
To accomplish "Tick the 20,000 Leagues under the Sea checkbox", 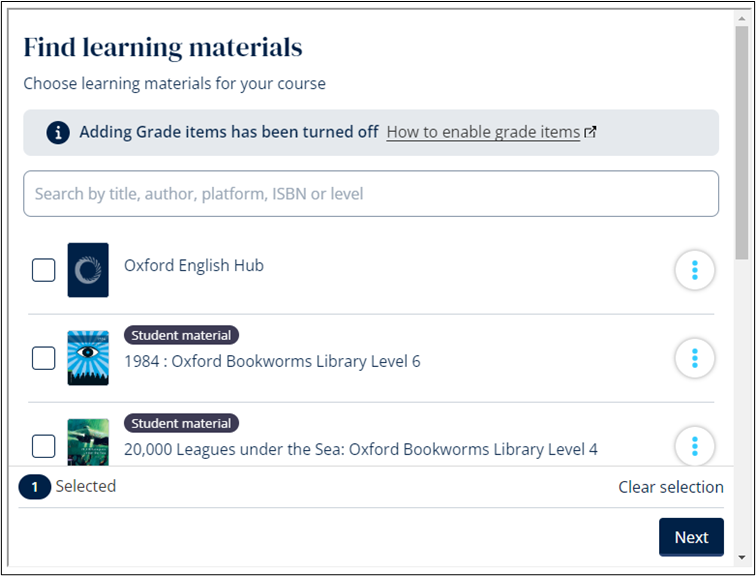I will point(43,446).
